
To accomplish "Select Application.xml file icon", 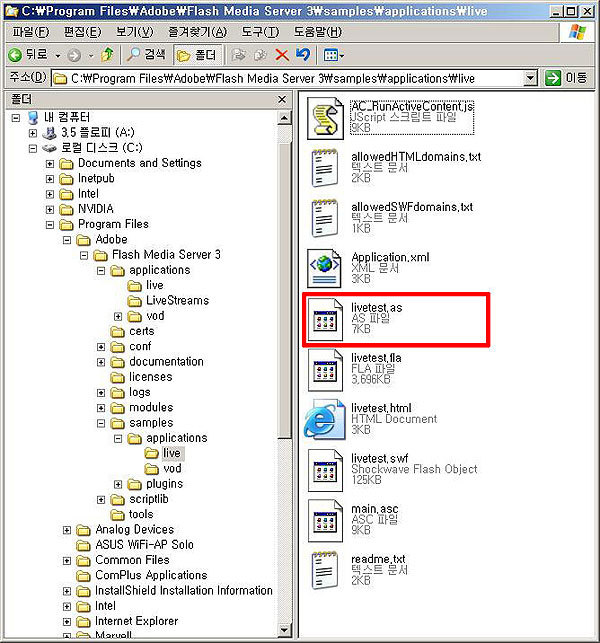I will [x=325, y=269].
